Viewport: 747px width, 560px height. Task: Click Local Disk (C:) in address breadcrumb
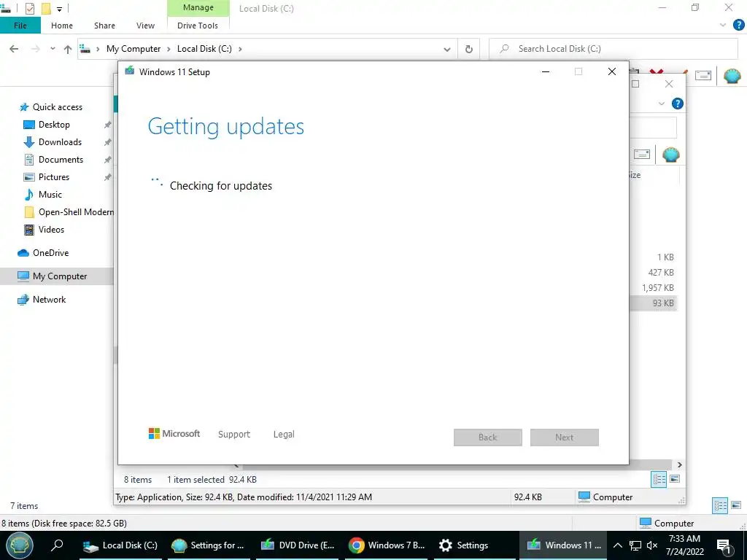coord(204,49)
